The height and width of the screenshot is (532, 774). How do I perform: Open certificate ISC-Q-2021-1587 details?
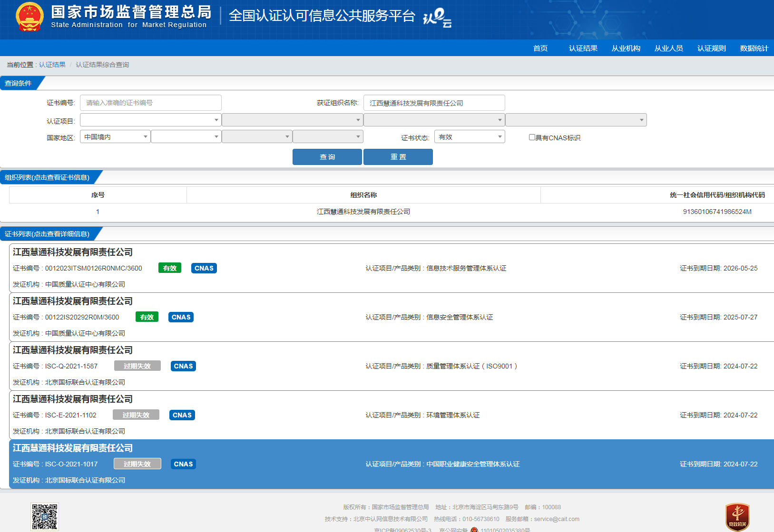click(x=392, y=366)
